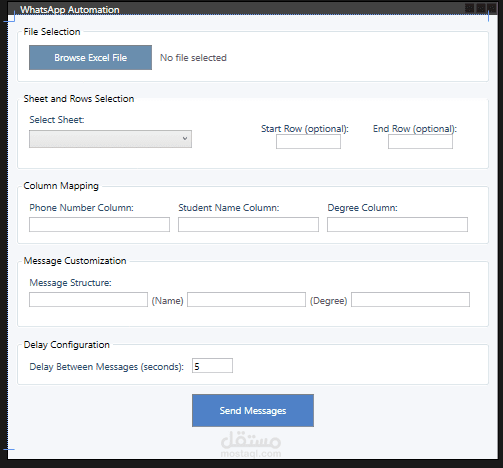Maximize the WhatsApp Automation window
Screen dimensions: 503x468
tap(481, 8)
